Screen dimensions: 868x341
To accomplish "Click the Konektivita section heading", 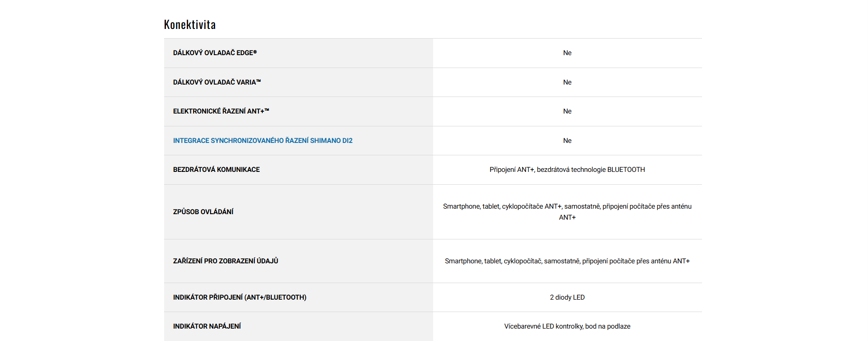I will coord(190,25).
